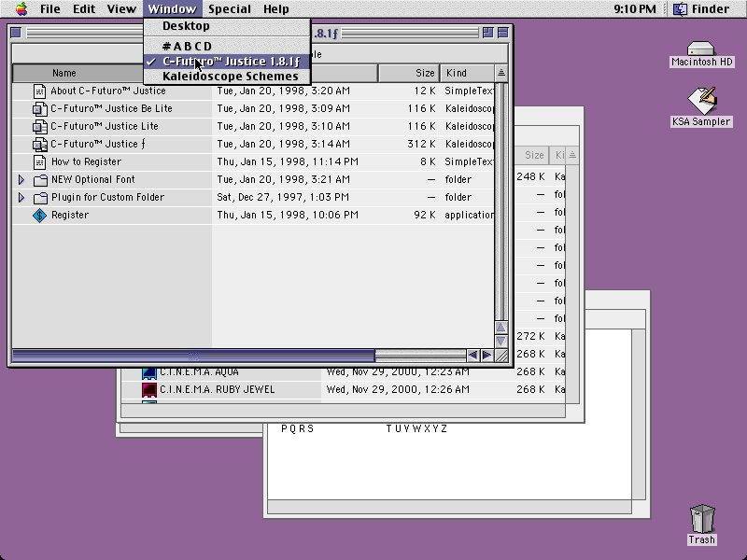Click date 'Tue, Jan 20, 1998, 3:21 AM'

[x=284, y=179]
